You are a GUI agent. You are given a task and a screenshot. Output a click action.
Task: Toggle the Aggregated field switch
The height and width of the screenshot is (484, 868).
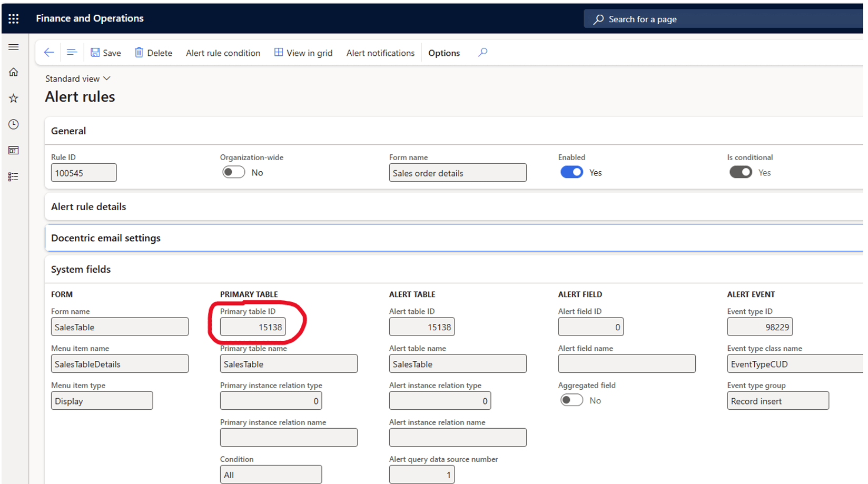pyautogui.click(x=571, y=401)
